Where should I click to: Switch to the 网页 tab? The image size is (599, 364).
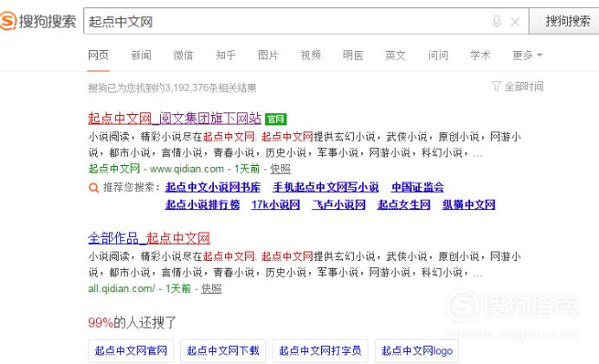(98, 55)
